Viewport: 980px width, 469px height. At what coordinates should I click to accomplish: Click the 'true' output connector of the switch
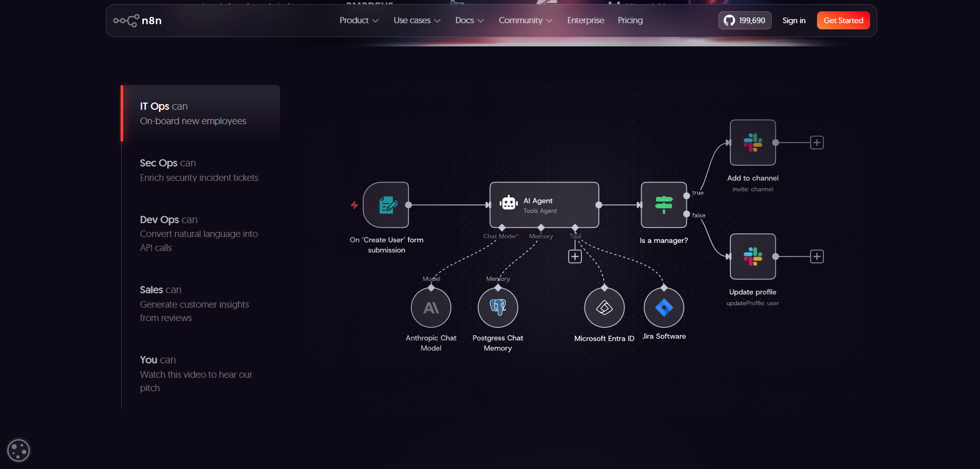point(687,196)
